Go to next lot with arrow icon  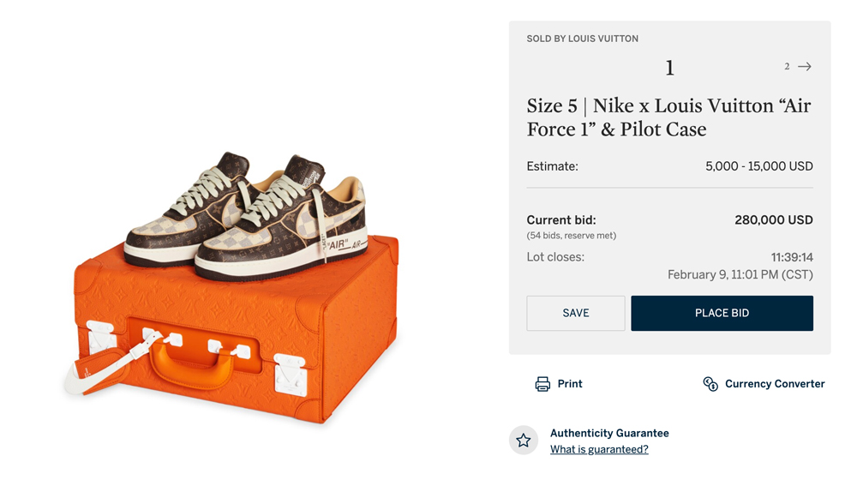tap(805, 67)
